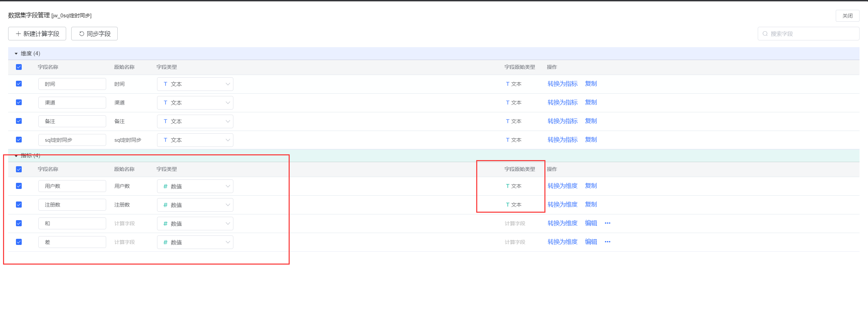Toggle the sql定时同步 field checkbox
This screenshot has width=868, height=327.
pyautogui.click(x=19, y=140)
